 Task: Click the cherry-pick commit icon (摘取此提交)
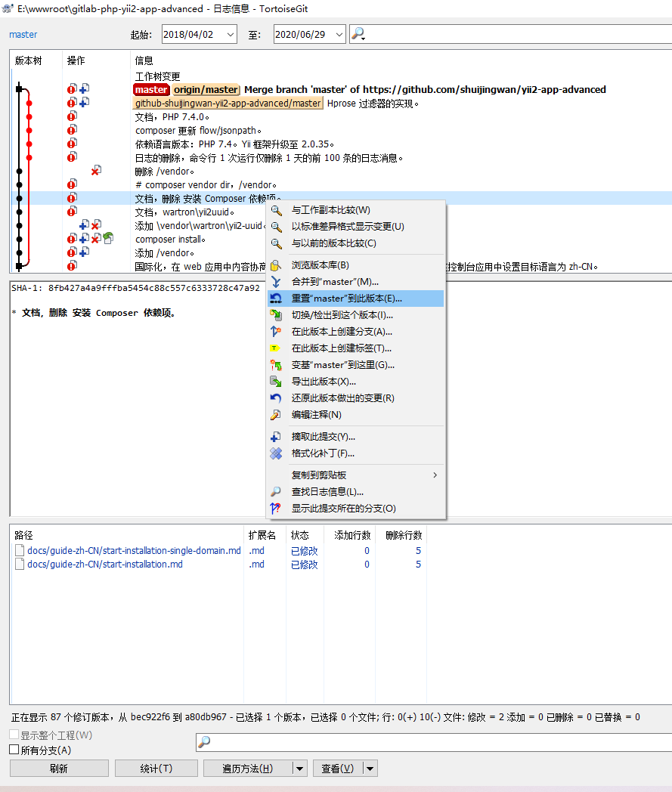[276, 437]
